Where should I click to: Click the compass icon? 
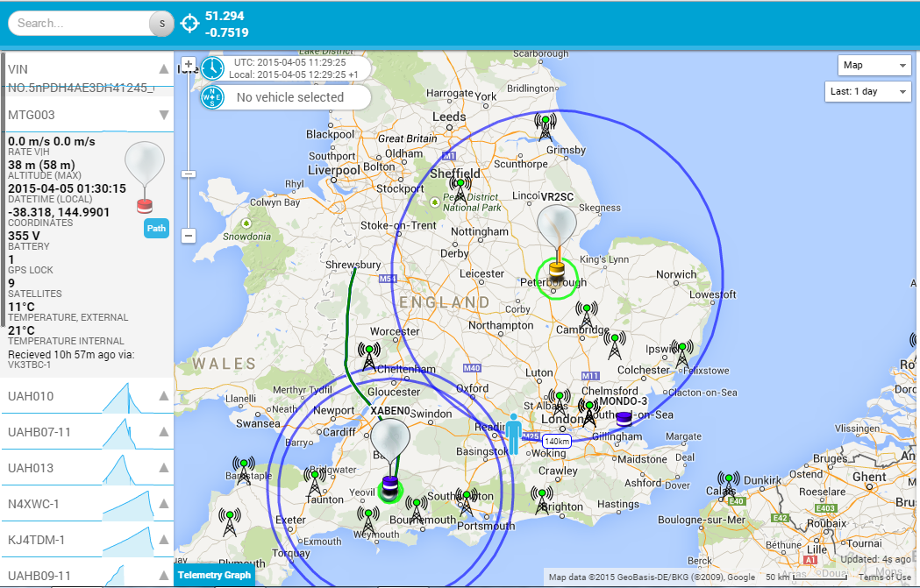(212, 97)
